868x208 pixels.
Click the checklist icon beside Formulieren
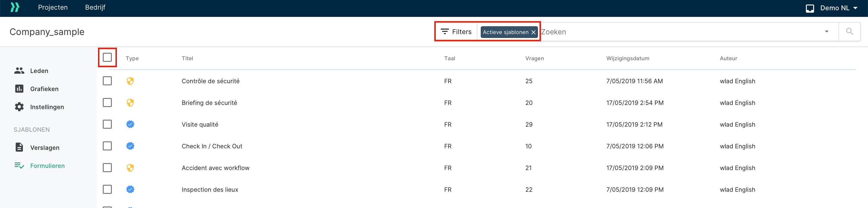(19, 165)
